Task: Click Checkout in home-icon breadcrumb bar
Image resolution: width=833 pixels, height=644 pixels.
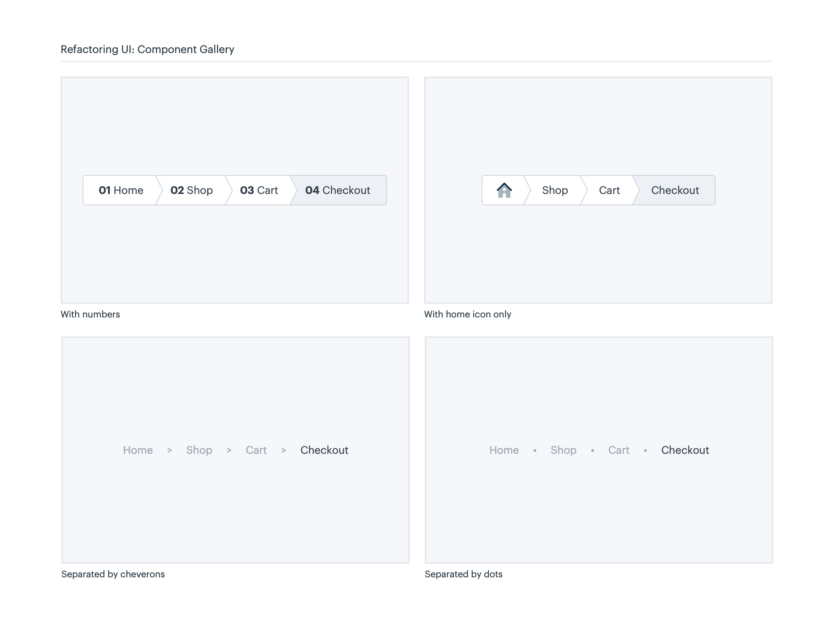Action: (x=675, y=190)
